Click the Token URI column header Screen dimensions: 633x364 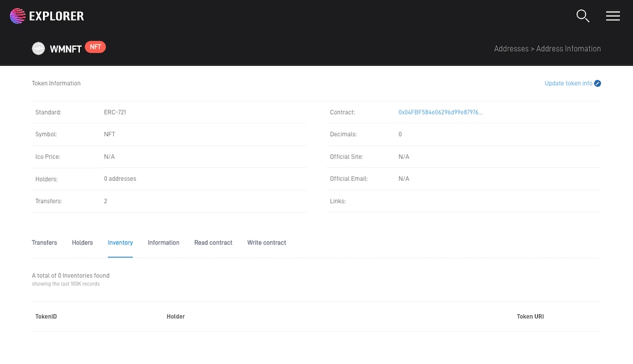click(x=530, y=316)
